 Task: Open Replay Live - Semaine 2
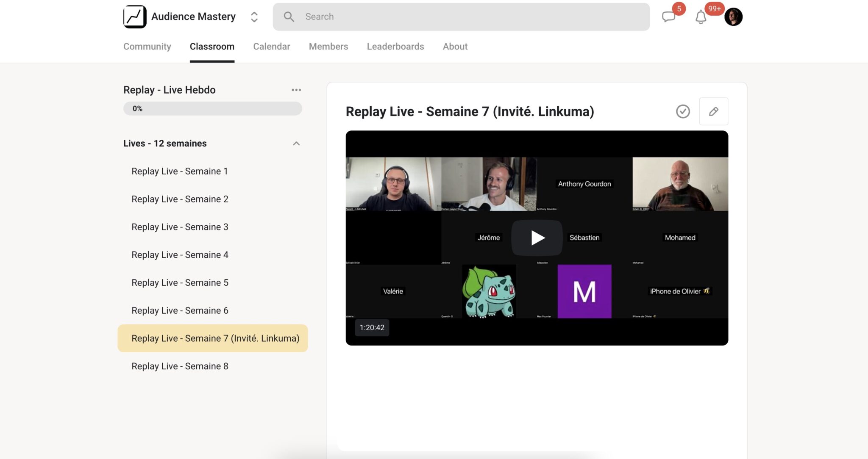coord(213,199)
